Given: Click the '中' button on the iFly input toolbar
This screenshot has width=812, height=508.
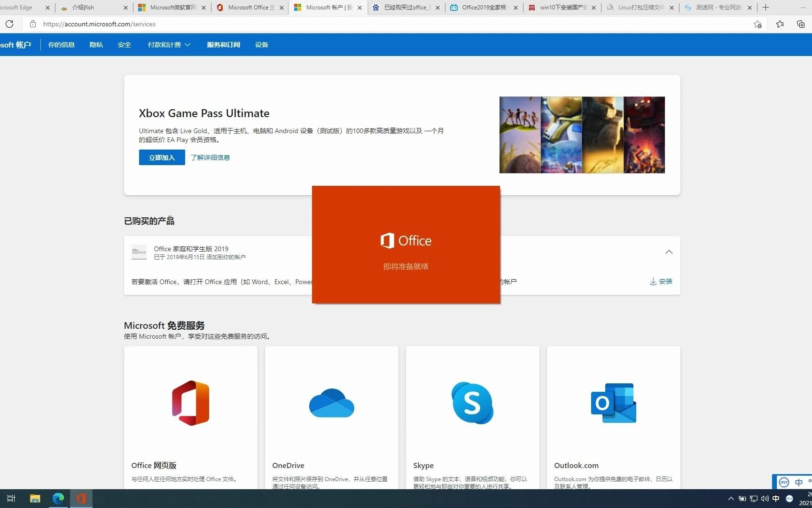Looking at the screenshot, I should click(x=799, y=482).
